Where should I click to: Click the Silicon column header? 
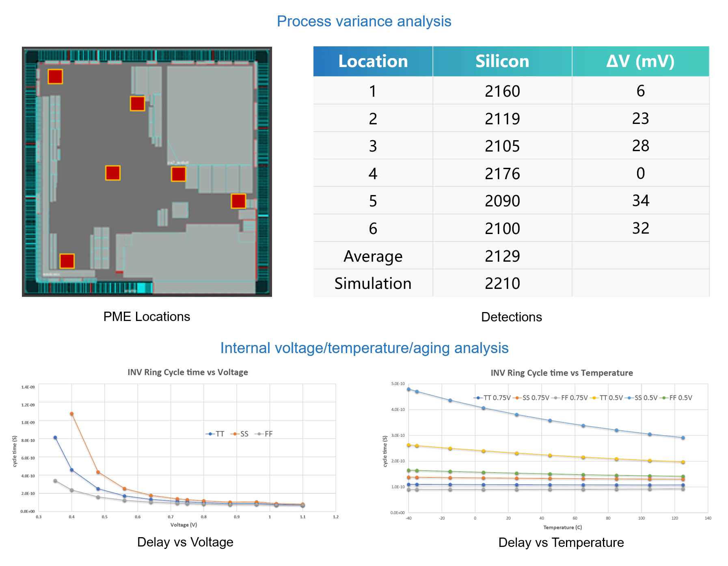point(502,61)
